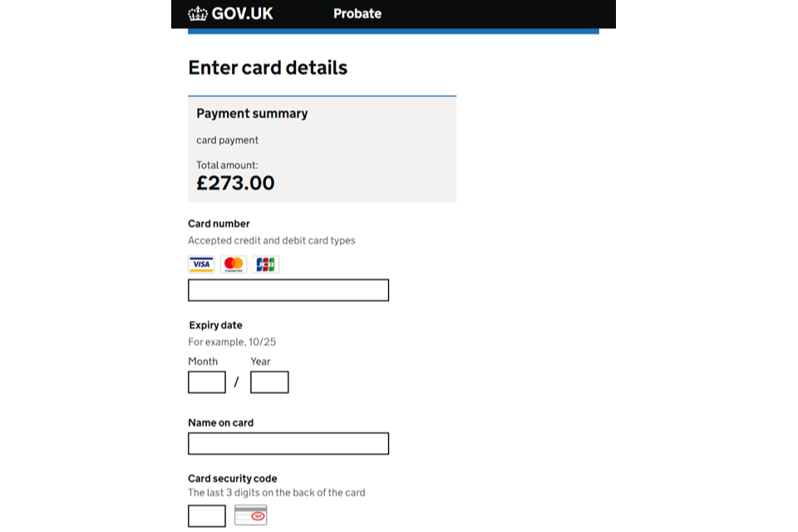The image size is (798, 532).
Task: Click into the Card security code box
Action: (207, 516)
